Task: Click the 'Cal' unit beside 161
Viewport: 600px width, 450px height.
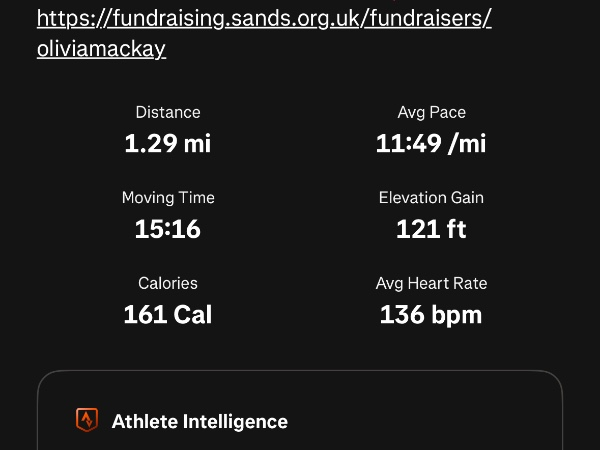Action: pos(193,315)
